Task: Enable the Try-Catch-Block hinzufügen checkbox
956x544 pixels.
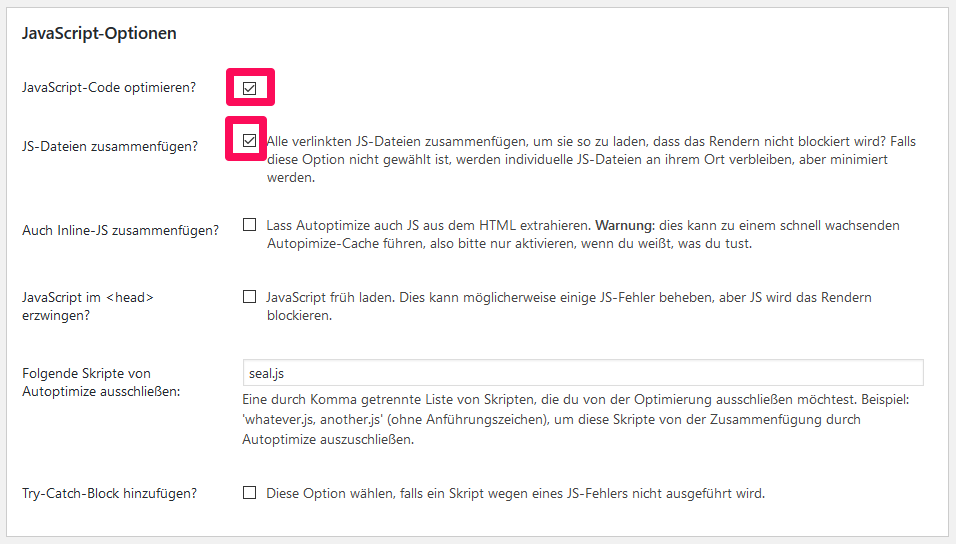Action: coord(250,492)
